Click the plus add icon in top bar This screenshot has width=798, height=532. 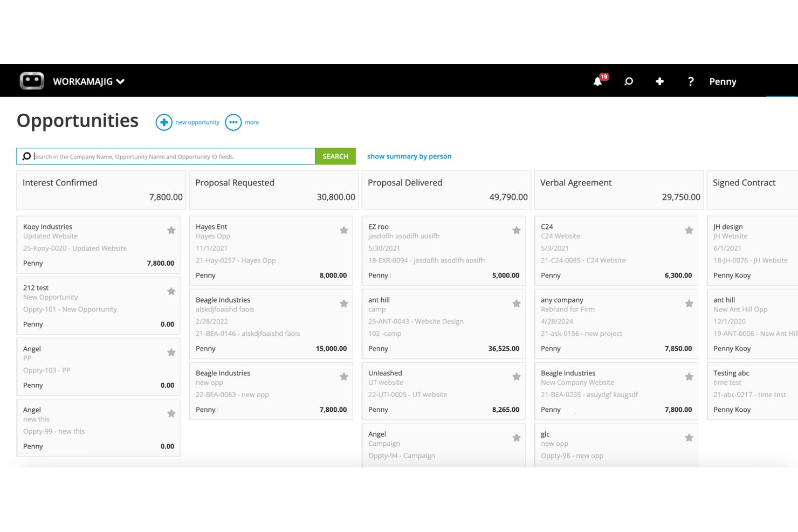pos(659,81)
